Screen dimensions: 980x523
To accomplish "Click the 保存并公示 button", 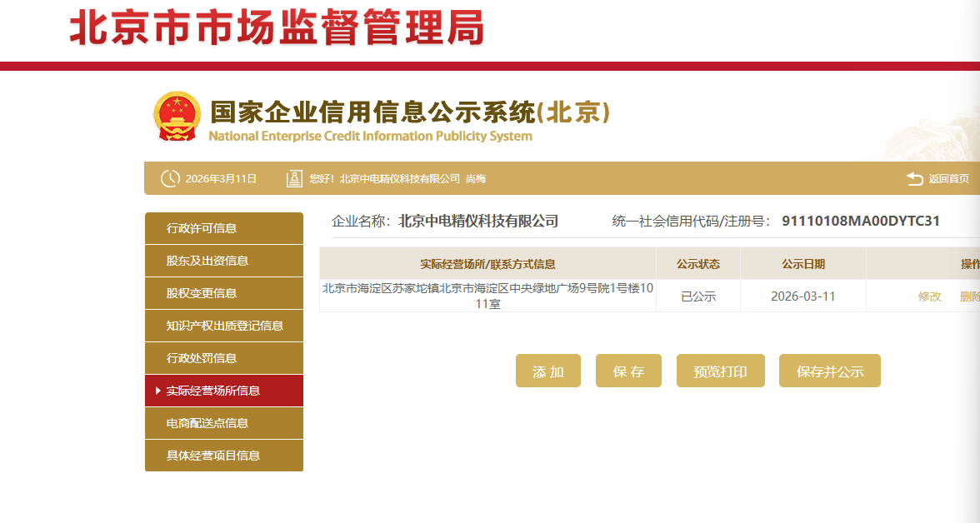I will click(x=829, y=371).
